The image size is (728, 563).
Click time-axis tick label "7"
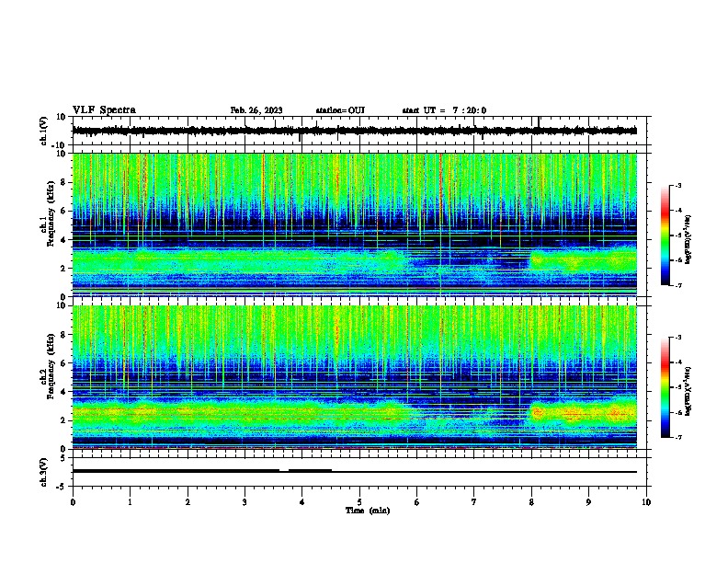pos(474,502)
